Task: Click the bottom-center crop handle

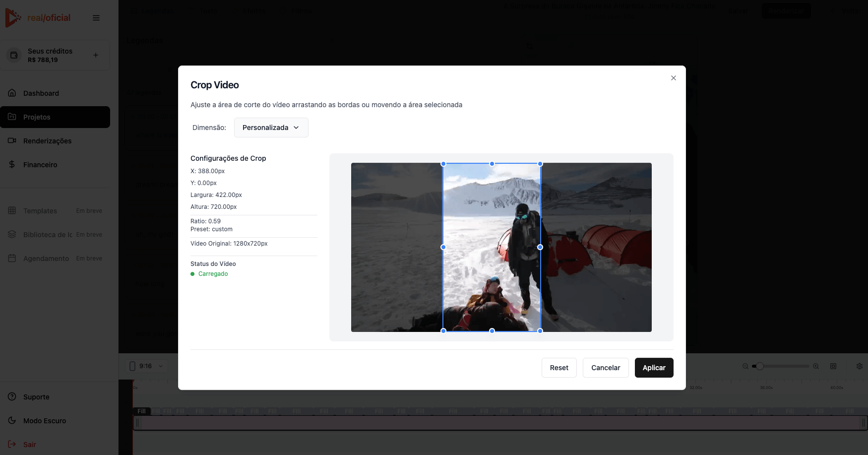Action: (492, 331)
